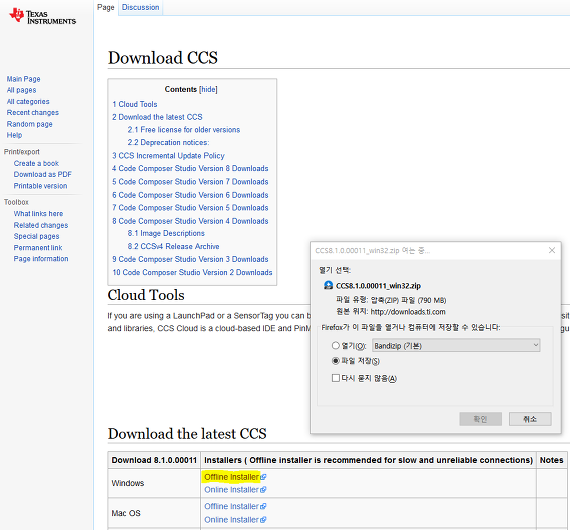Switch to the Page tab
The height and width of the screenshot is (530, 570).
tap(106, 7)
